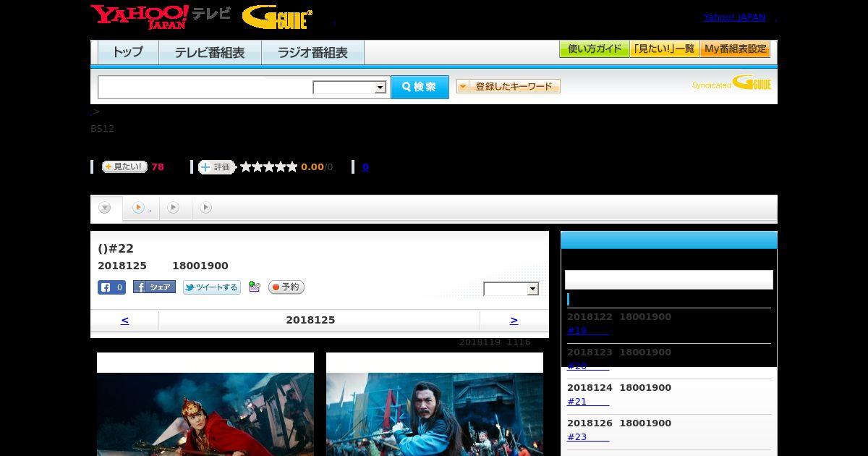Go to the トップ tab
868x456 pixels.
[x=128, y=52]
